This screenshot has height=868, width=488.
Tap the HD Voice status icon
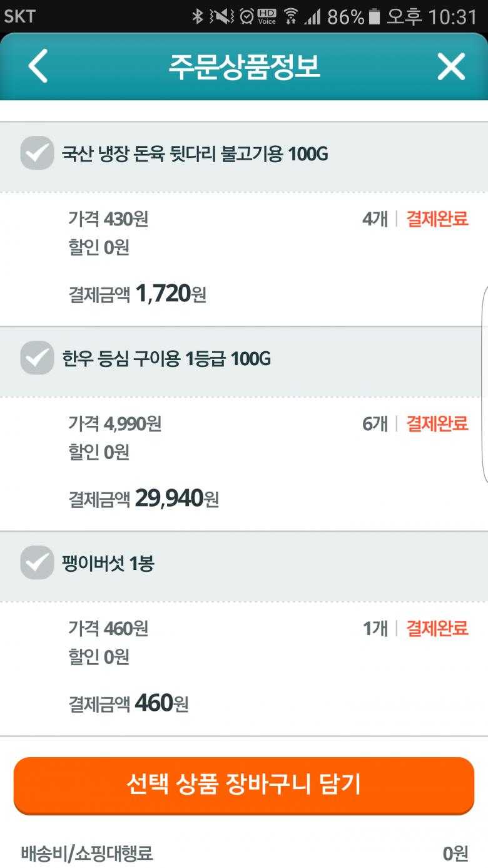[267, 16]
